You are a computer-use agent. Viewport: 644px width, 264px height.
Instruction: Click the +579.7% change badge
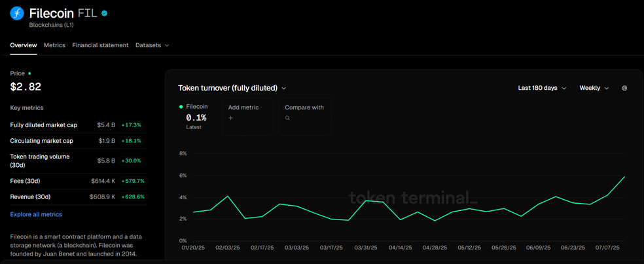pyautogui.click(x=132, y=181)
